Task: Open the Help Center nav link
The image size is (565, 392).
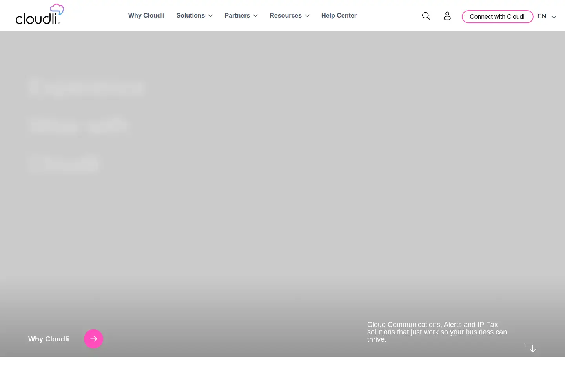Action: 339,16
